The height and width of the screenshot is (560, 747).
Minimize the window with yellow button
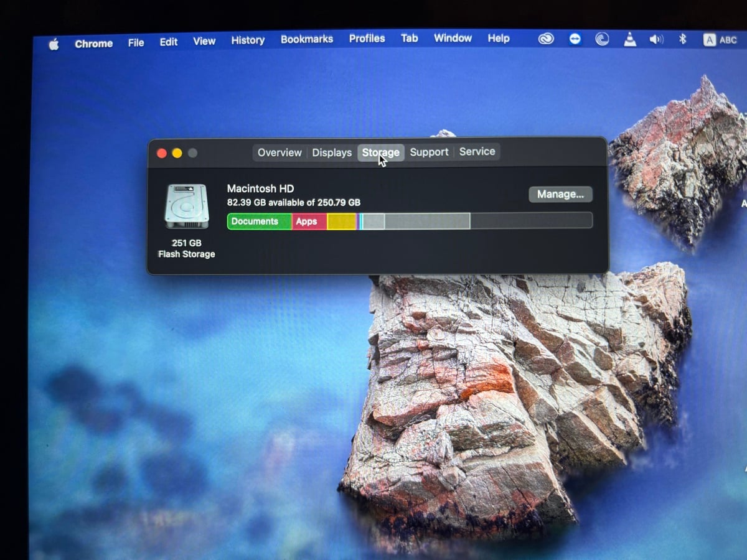(177, 153)
